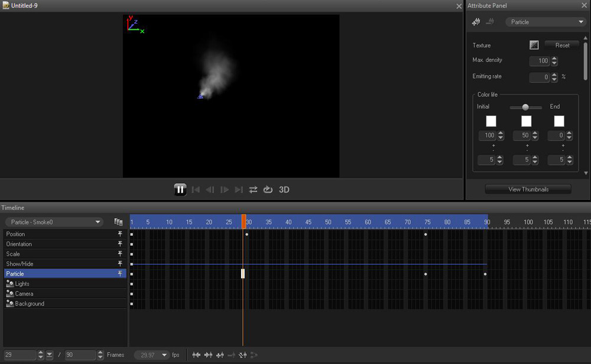Image resolution: width=591 pixels, height=364 pixels.
Task: Select the Background track
Action: [65, 303]
